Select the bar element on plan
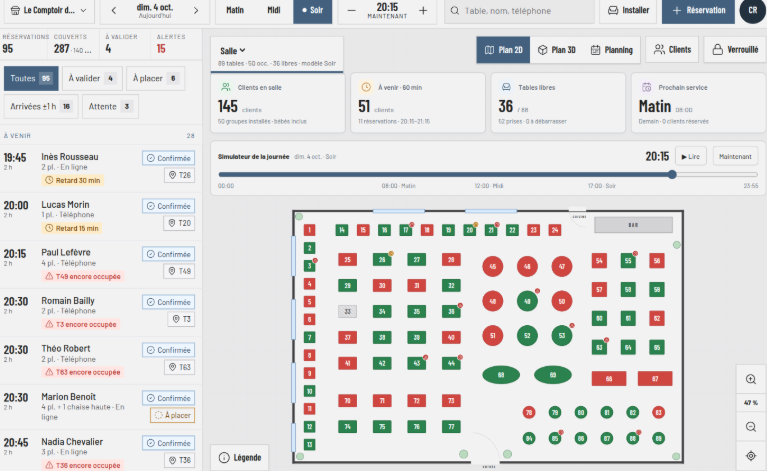 [x=633, y=225]
